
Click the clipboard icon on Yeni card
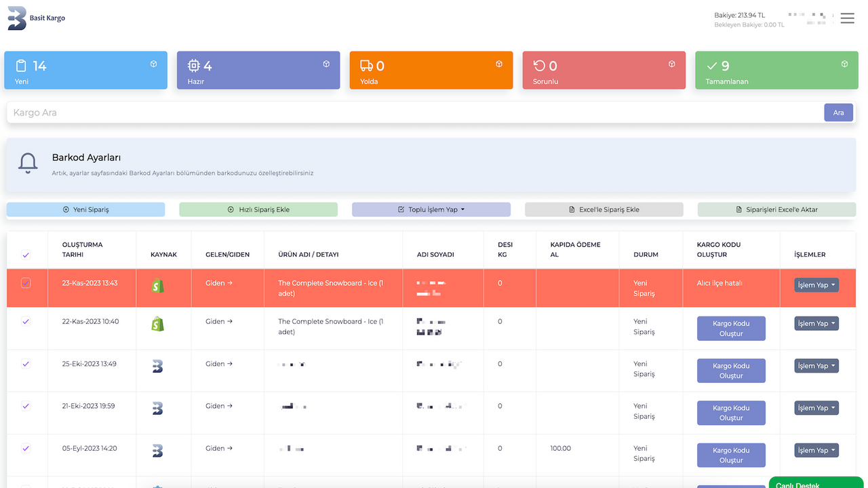pos(21,66)
